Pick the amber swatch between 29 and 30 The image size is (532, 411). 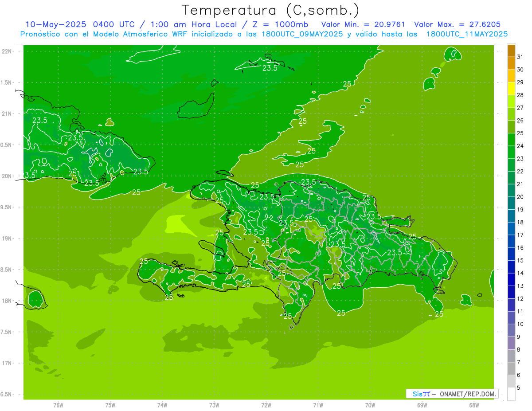(511, 76)
